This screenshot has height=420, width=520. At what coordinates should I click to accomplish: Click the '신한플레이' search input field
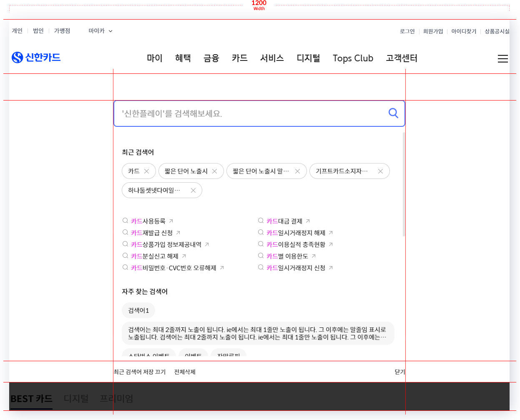250,113
